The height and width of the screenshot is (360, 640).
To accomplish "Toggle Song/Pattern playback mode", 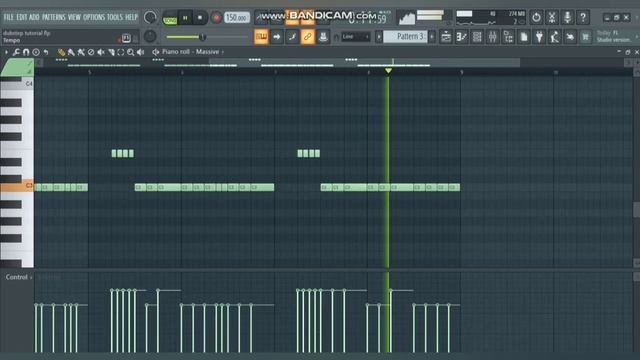I will click(x=170, y=19).
